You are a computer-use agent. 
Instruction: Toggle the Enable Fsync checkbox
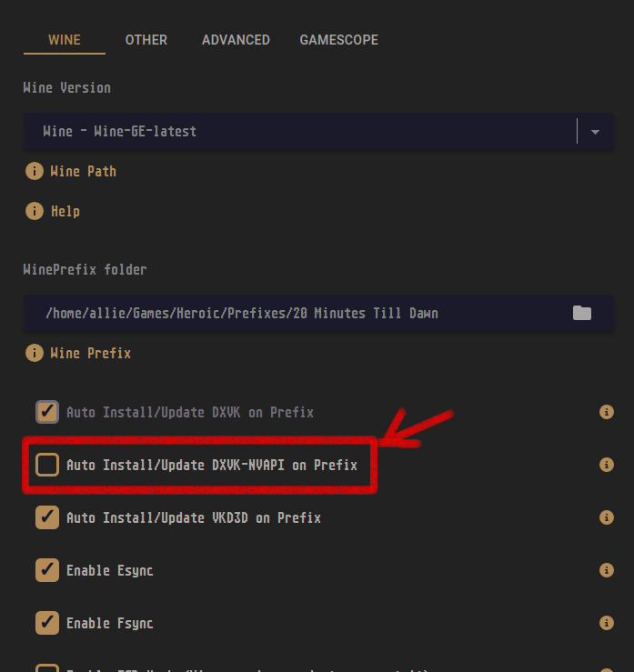(46, 623)
